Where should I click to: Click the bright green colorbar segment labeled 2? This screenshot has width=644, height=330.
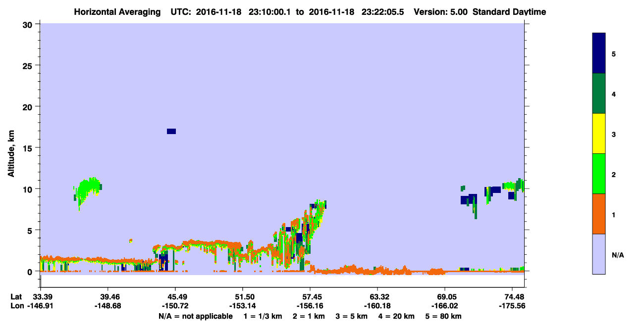point(599,174)
